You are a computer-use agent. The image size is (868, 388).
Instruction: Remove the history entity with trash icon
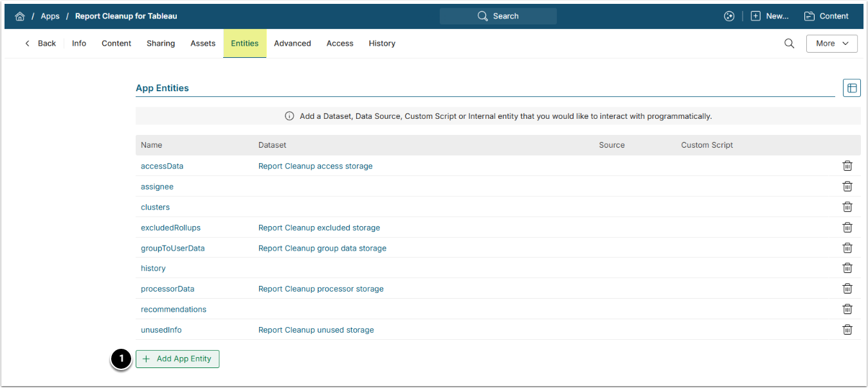847,268
